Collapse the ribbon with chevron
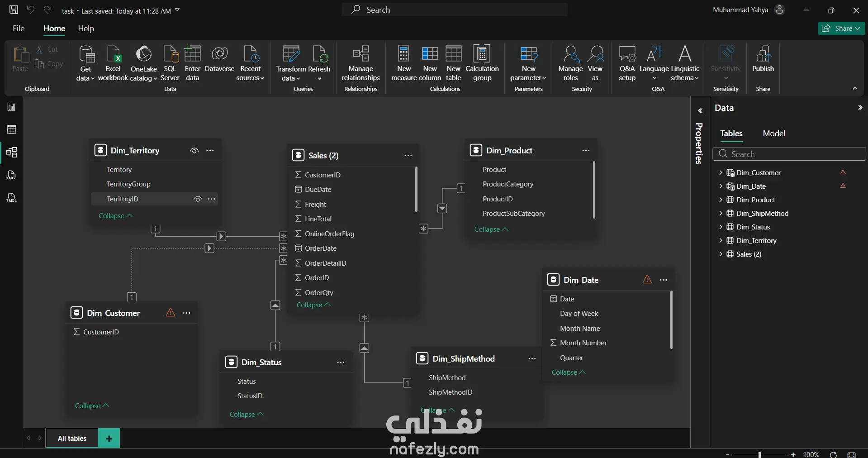Screen dimensions: 868x458 tap(855, 88)
